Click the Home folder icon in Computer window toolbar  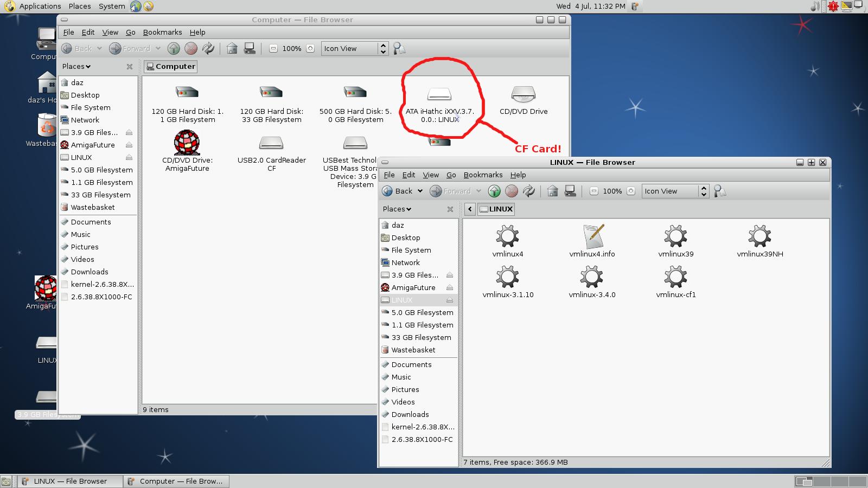point(232,49)
